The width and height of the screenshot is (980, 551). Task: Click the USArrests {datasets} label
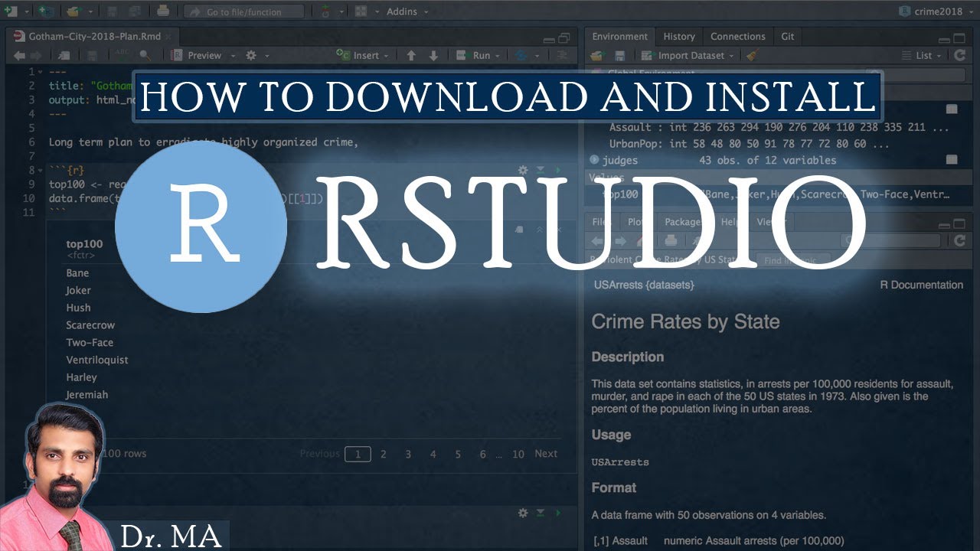(x=644, y=285)
